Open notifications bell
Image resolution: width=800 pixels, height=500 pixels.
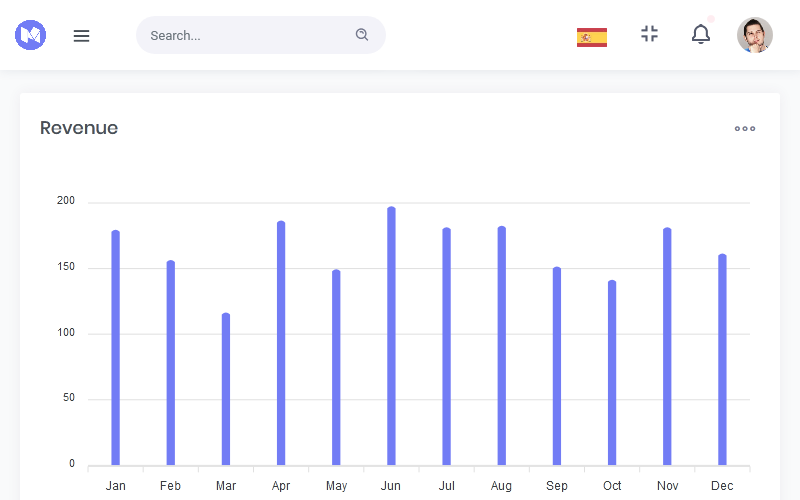click(701, 34)
